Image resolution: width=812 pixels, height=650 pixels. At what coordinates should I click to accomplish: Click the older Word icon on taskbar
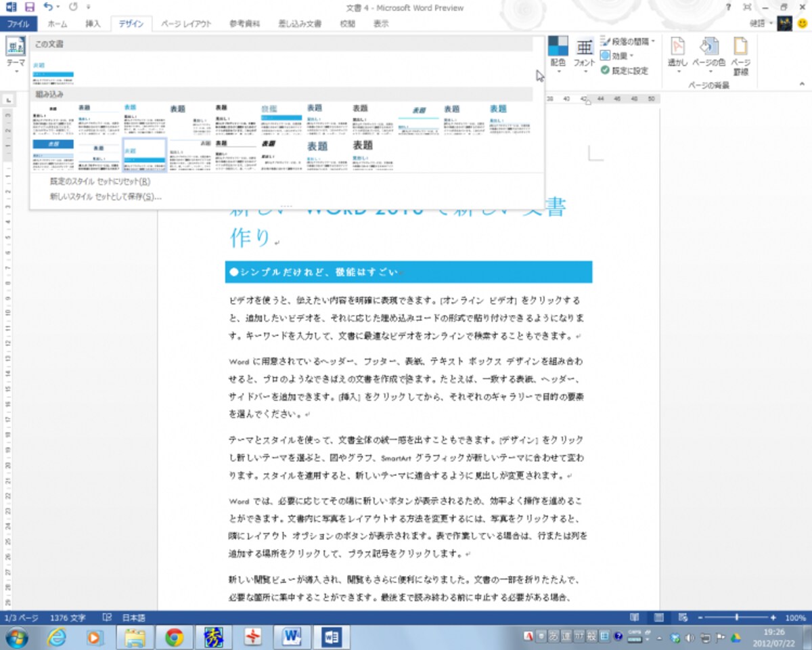292,637
